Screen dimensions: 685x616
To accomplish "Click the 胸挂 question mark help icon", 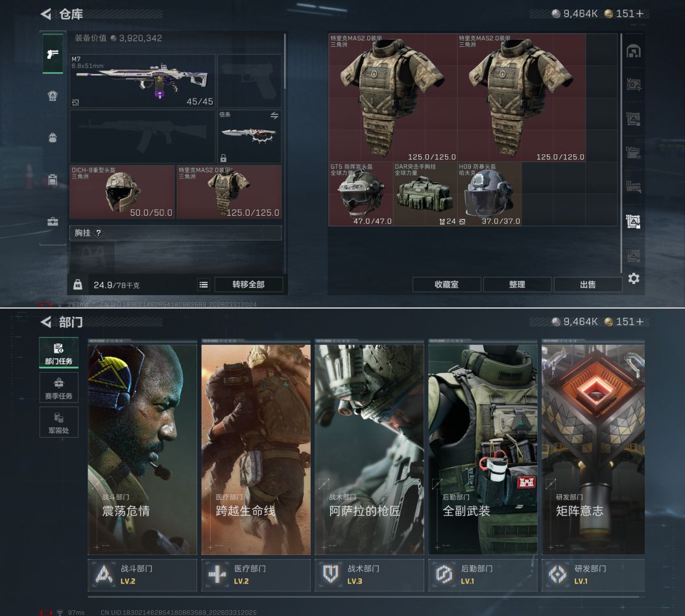I will pyautogui.click(x=99, y=233).
